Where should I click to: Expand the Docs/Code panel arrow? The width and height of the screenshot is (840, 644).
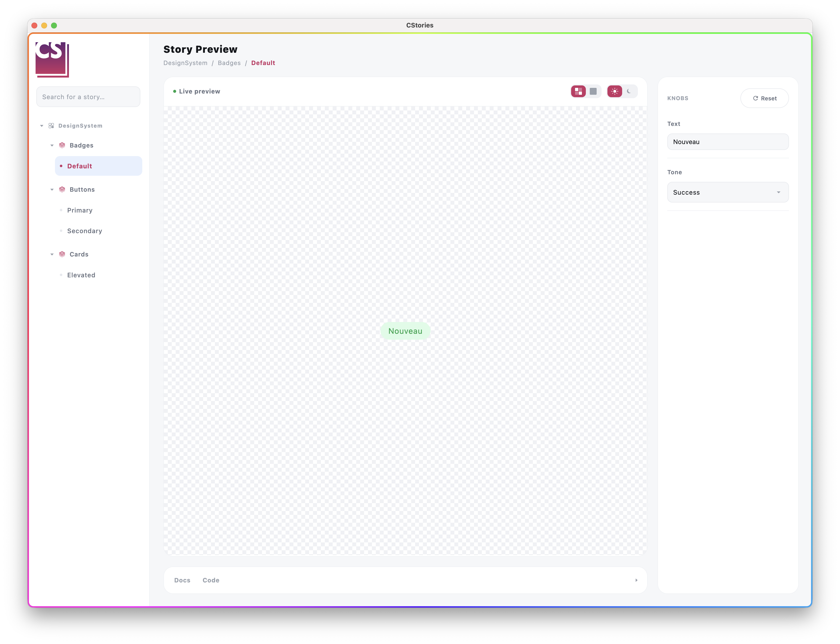[x=636, y=580]
